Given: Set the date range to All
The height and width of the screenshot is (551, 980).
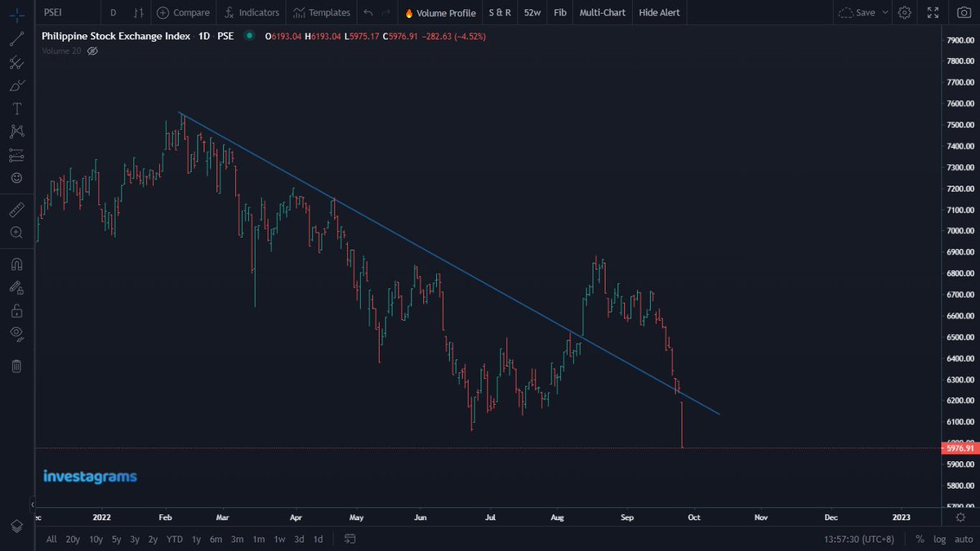Looking at the screenshot, I should 51,539.
